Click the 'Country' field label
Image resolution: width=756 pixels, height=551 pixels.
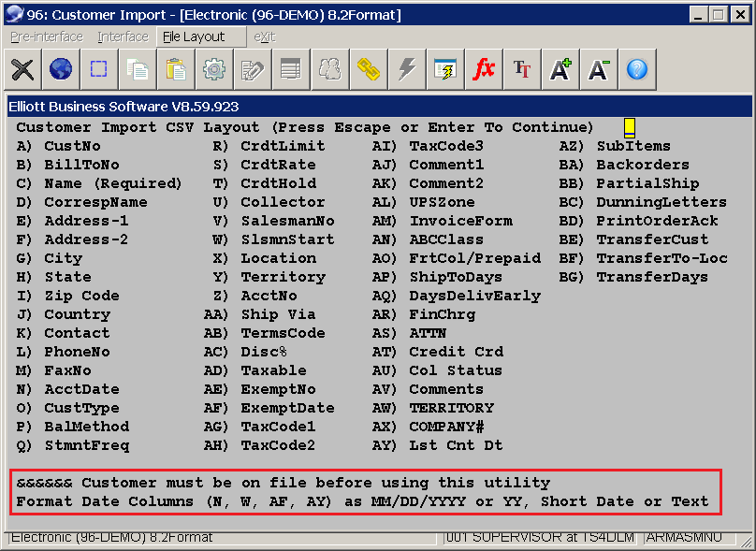77,314
